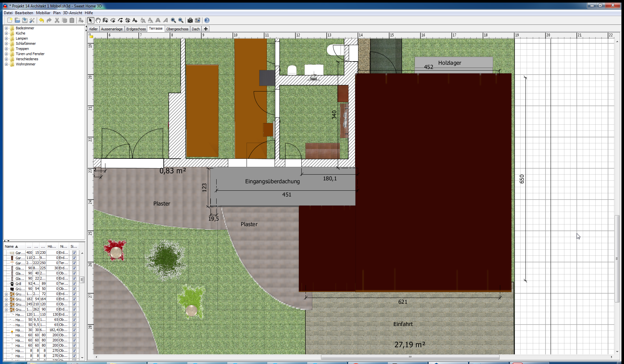
Task: Expand the Wohnzimmer catalog category
Action: 6,64
